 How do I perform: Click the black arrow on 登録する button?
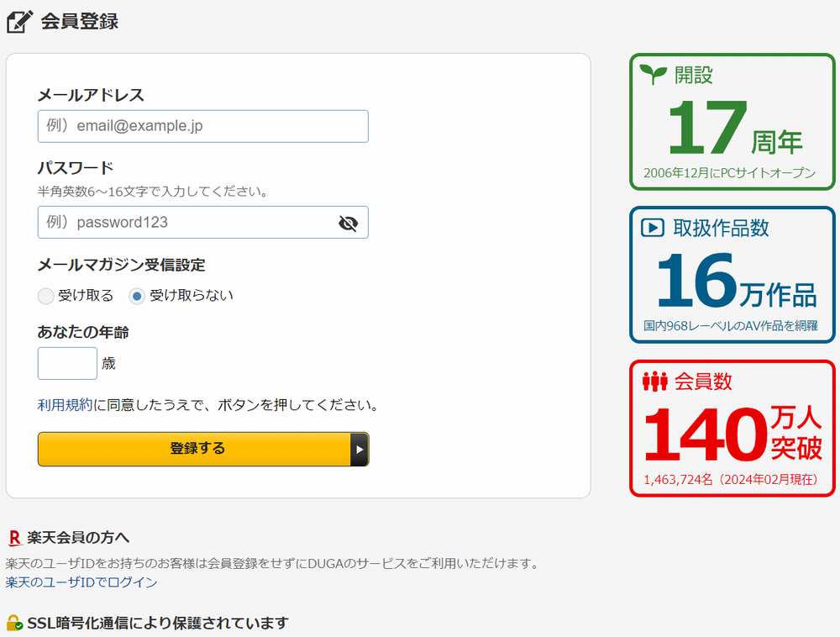pos(360,449)
